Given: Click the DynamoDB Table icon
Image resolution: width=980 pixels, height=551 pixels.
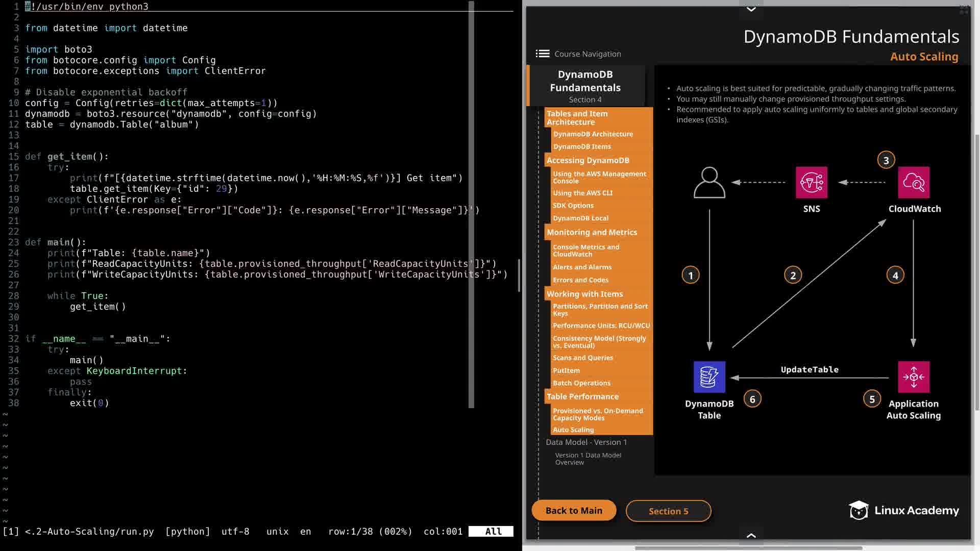Looking at the screenshot, I should [709, 377].
